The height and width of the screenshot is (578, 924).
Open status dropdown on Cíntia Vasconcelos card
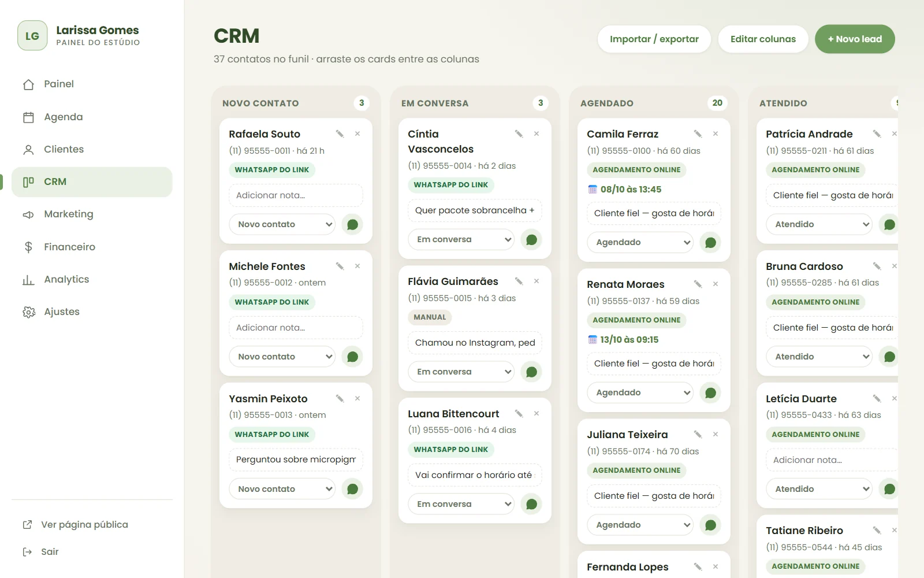(461, 239)
